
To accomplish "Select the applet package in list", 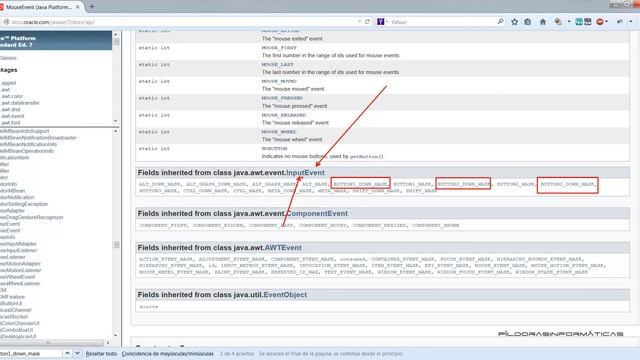I will (x=8, y=83).
